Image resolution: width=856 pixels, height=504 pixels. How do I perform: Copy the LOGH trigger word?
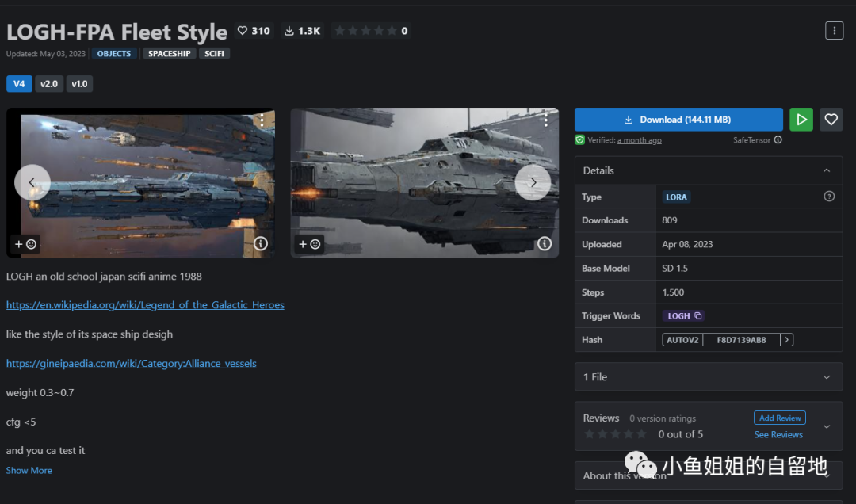(683, 315)
